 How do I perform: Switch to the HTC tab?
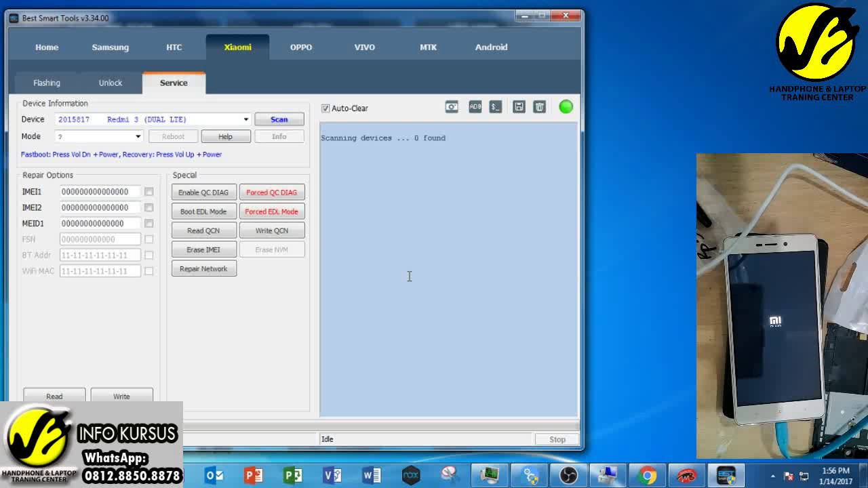(174, 47)
